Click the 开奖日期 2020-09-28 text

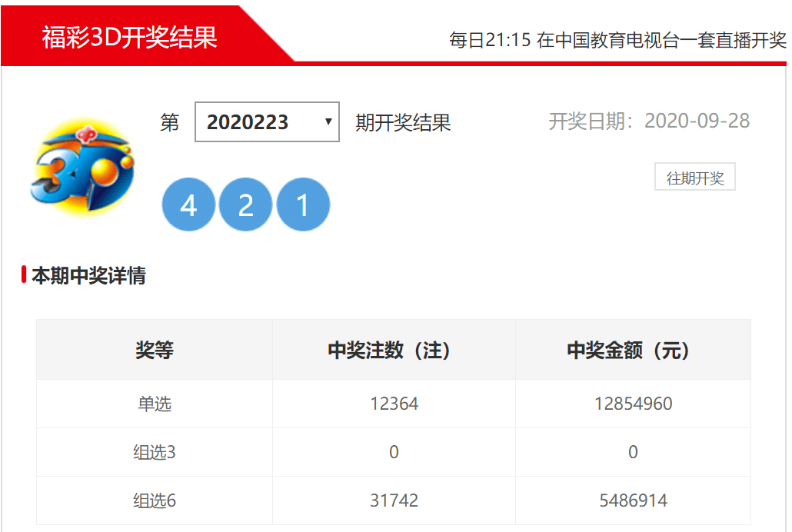click(x=649, y=121)
